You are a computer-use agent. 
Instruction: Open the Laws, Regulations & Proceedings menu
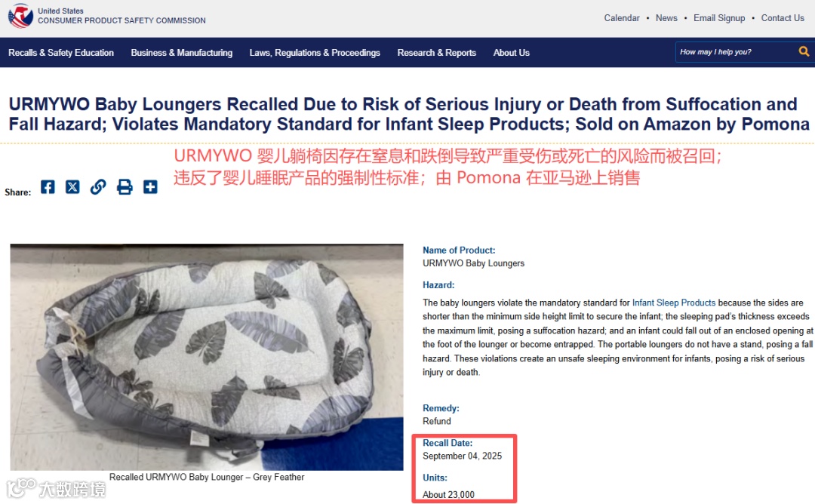pos(315,53)
